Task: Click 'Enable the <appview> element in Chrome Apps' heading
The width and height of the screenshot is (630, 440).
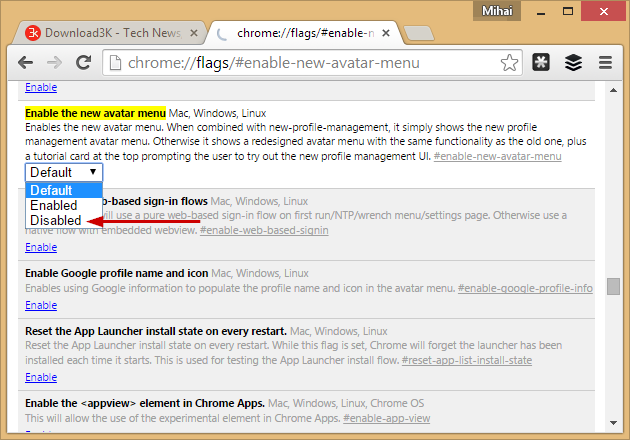Action: pyautogui.click(x=145, y=403)
